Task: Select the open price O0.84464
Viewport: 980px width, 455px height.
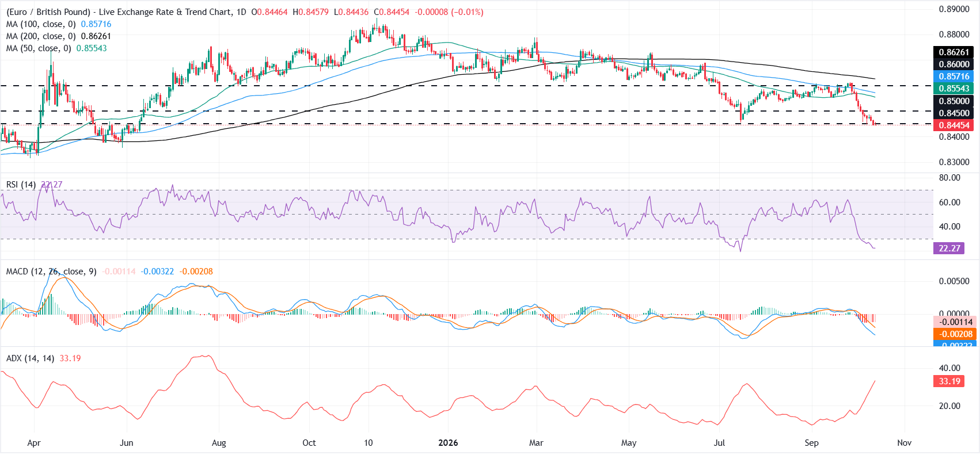Action: 269,12
